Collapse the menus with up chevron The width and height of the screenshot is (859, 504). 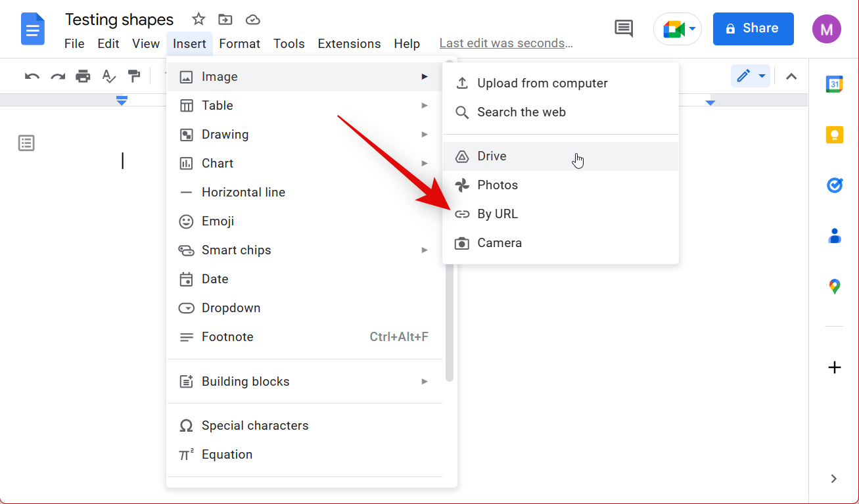791,76
